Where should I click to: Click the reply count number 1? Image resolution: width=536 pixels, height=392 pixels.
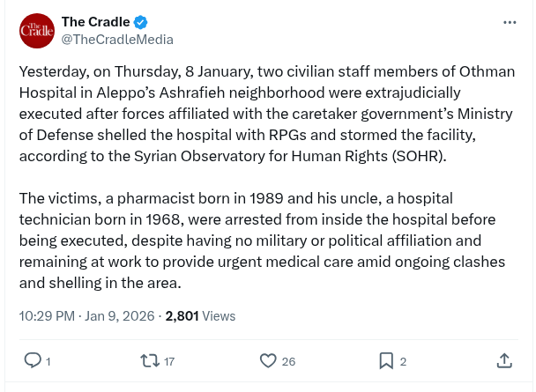tap(48, 361)
